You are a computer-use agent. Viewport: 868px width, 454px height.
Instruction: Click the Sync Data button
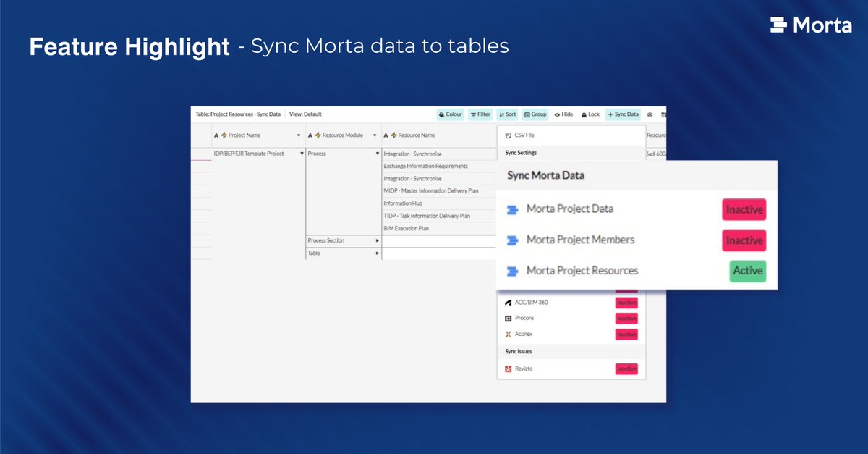click(x=624, y=114)
